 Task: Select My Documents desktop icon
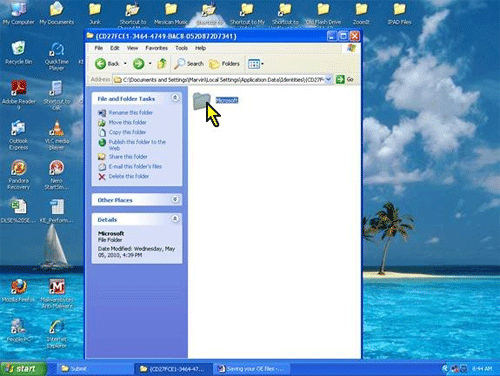coord(57,13)
